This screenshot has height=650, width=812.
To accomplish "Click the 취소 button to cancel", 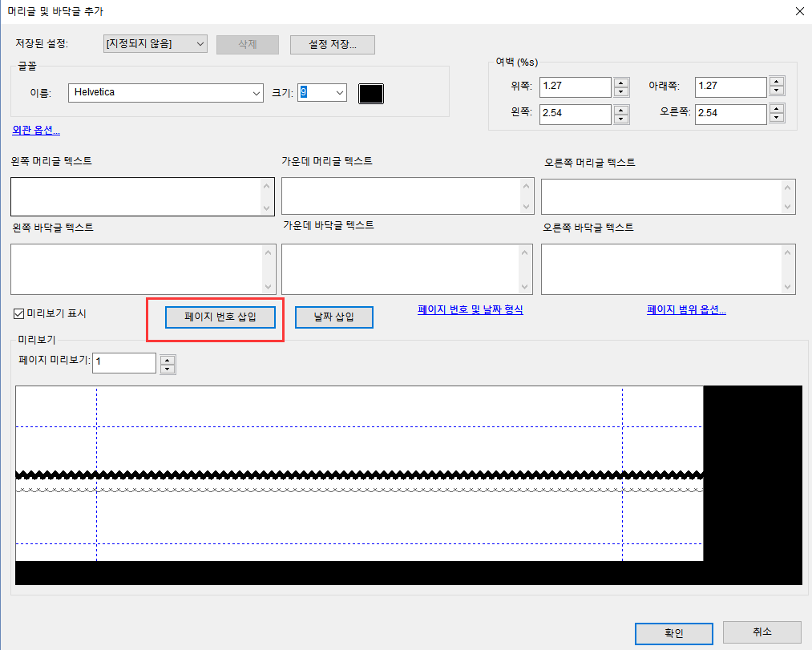I will pyautogui.click(x=761, y=633).
